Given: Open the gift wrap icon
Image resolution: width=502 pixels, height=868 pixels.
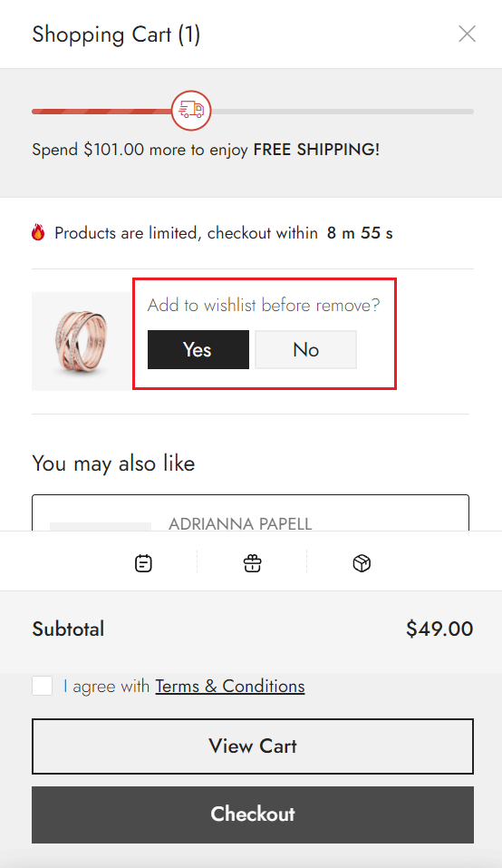Looking at the screenshot, I should (x=253, y=563).
